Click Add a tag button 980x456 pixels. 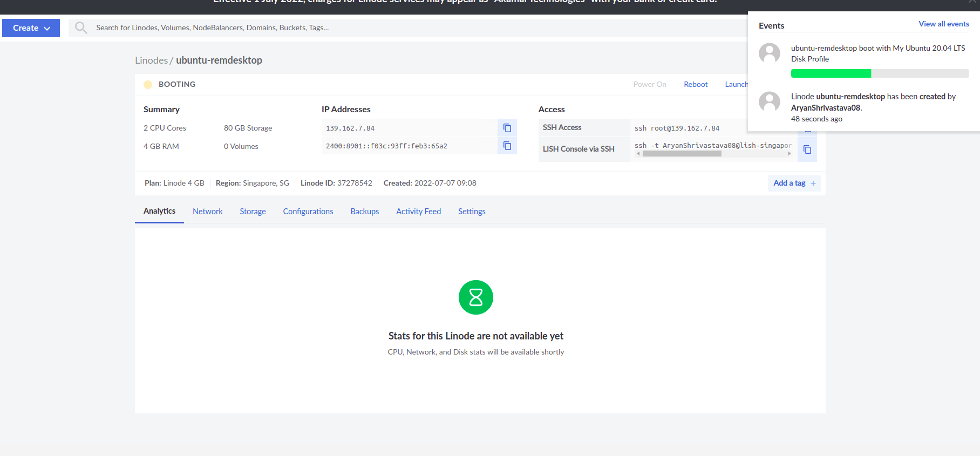click(x=794, y=183)
